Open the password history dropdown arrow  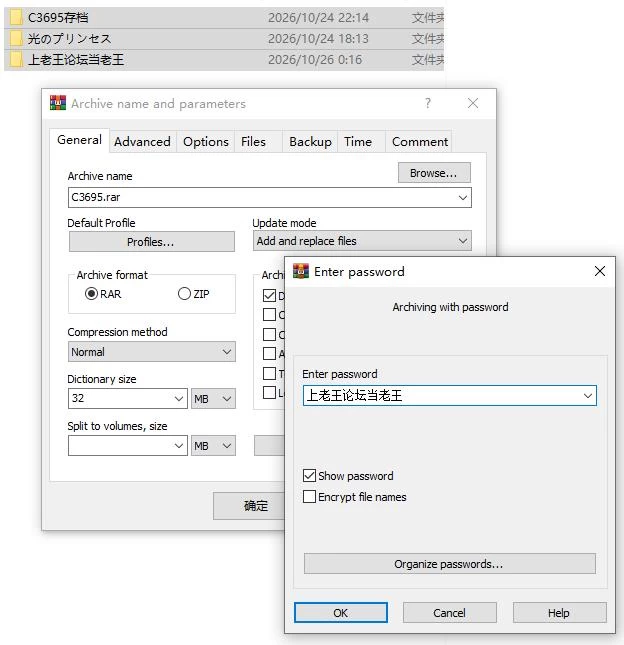point(587,396)
